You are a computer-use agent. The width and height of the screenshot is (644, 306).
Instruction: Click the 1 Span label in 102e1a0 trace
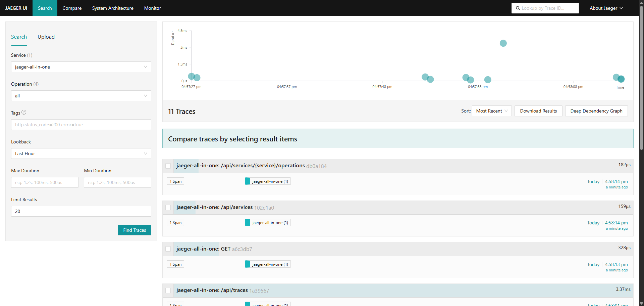(x=175, y=223)
